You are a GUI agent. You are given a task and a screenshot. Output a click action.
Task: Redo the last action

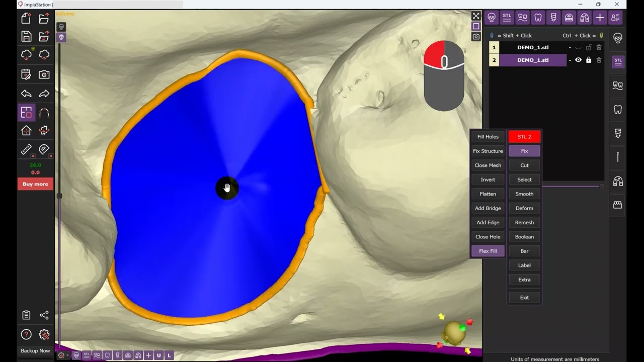click(44, 94)
